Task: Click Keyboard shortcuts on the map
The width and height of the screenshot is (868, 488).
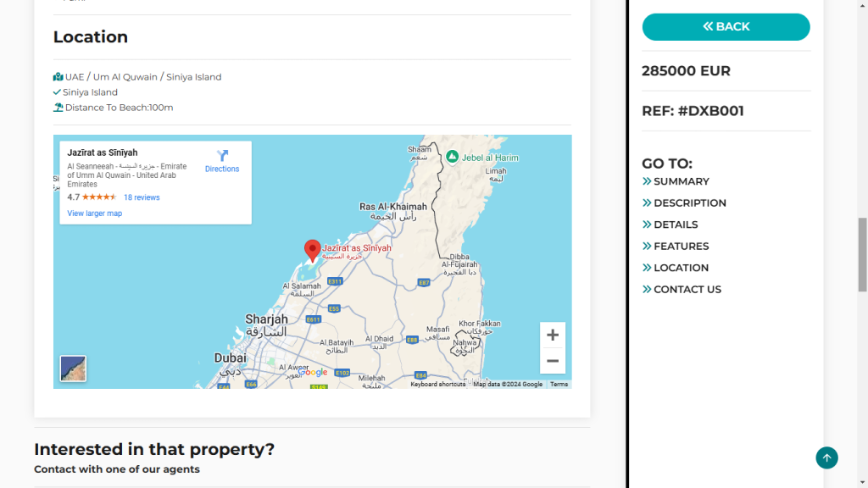Action: [438, 385]
